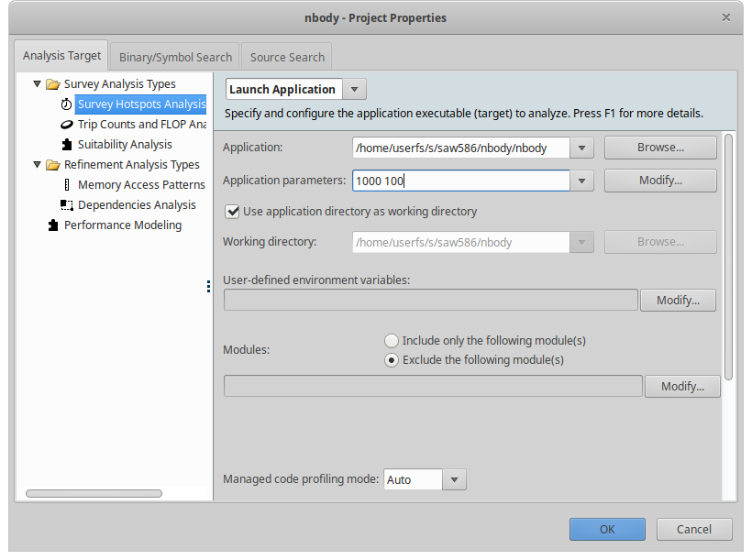Click the Launch Application combo box text
The width and height of the screenshot is (752, 560).
(x=284, y=89)
